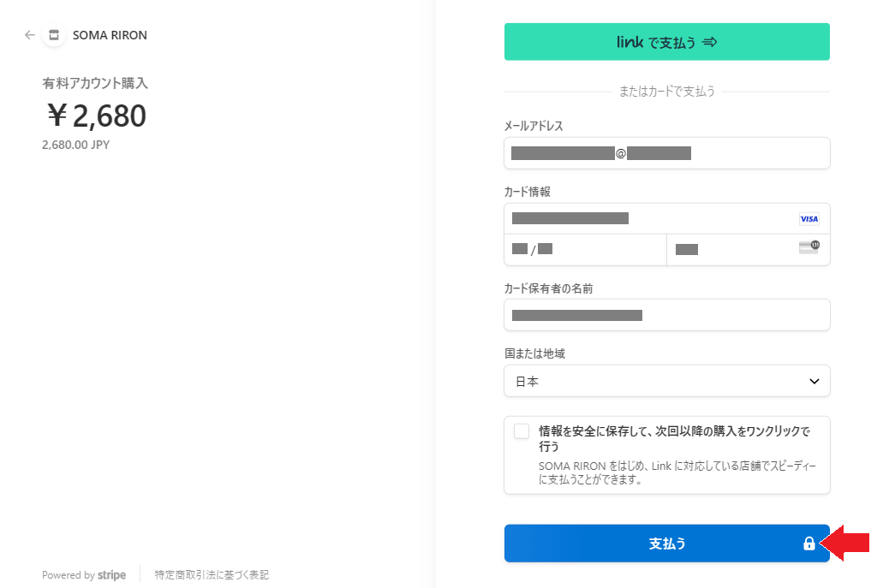895x588 pixels.
Task: Click the VISA card brand icon
Action: pos(808,219)
